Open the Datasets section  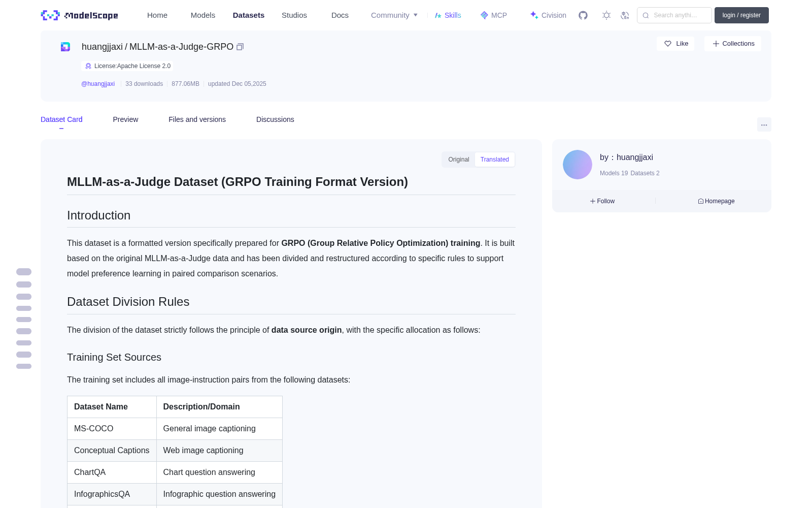click(249, 15)
